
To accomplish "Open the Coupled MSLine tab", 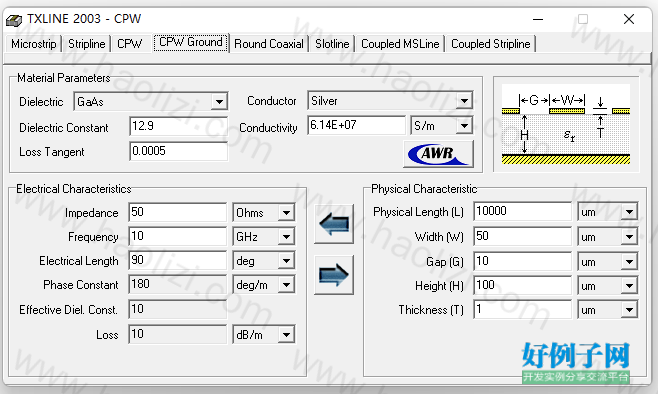I will point(400,44).
